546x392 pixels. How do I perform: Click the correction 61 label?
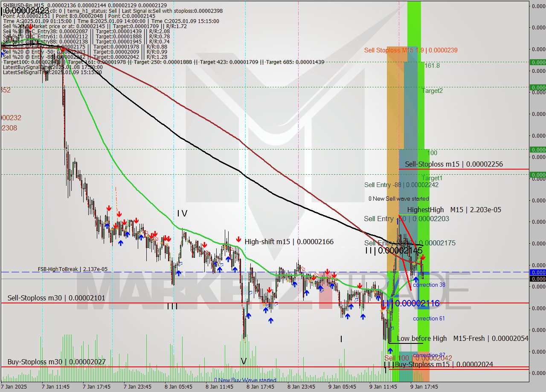tap(429, 319)
